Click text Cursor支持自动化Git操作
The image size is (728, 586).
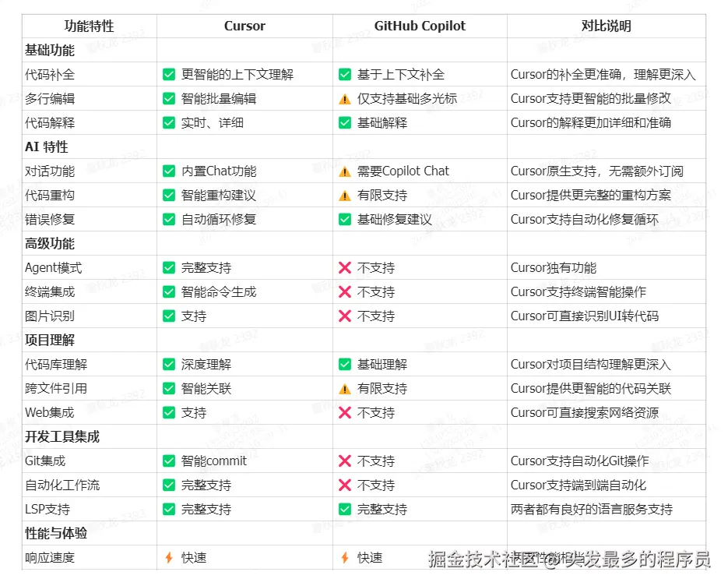click(580, 461)
